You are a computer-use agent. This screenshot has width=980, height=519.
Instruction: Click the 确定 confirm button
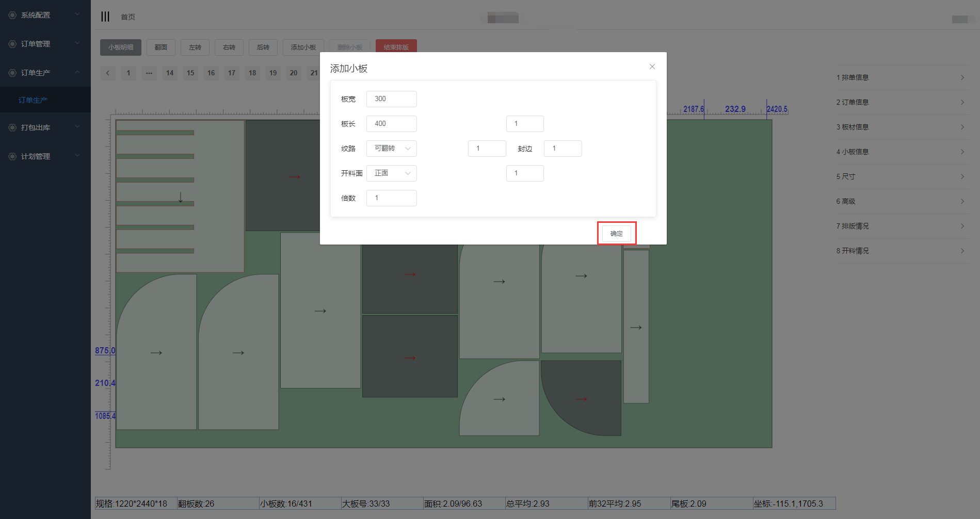tap(616, 234)
